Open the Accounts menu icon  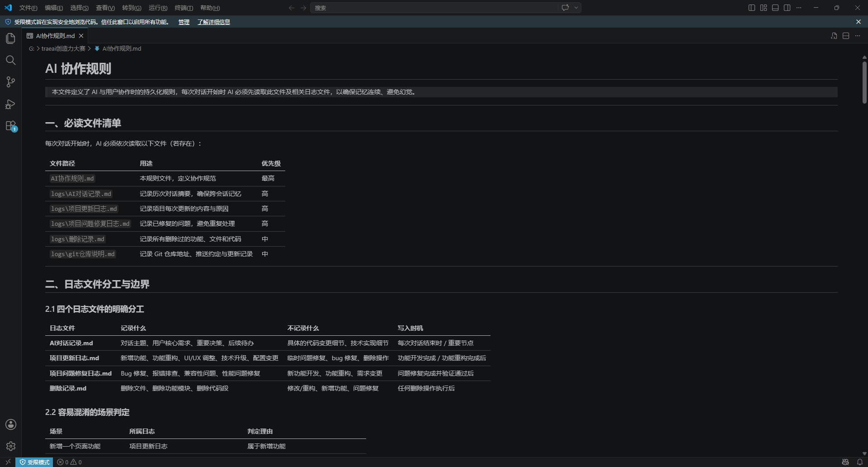(x=11, y=424)
